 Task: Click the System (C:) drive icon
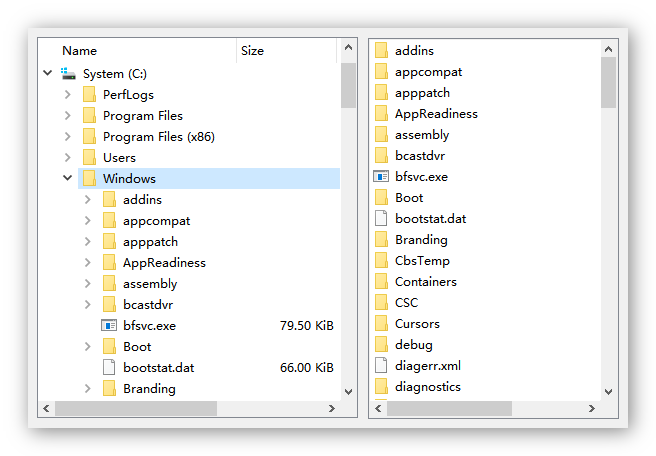pyautogui.click(x=68, y=73)
